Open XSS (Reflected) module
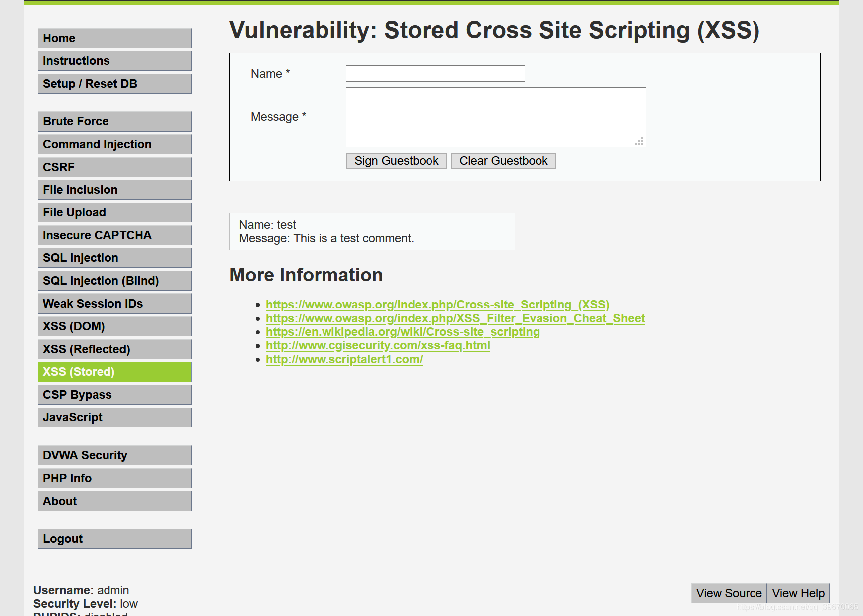This screenshot has height=616, width=863. click(114, 349)
